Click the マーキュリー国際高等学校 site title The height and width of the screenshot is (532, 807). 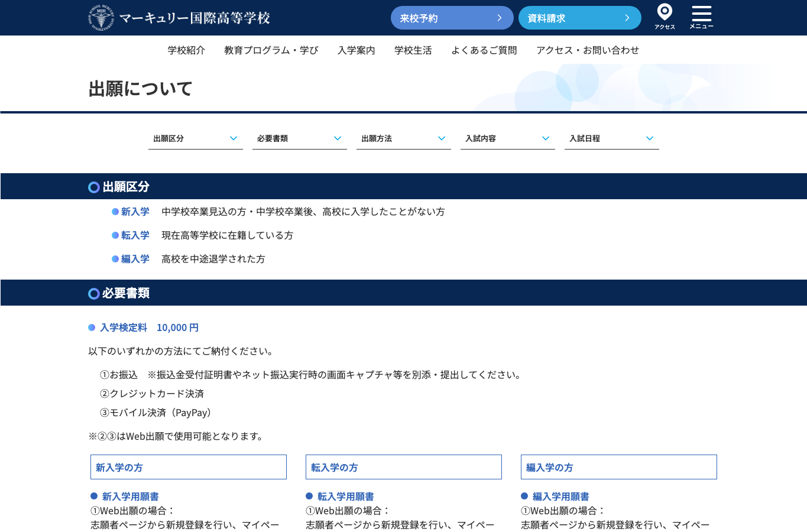point(195,18)
